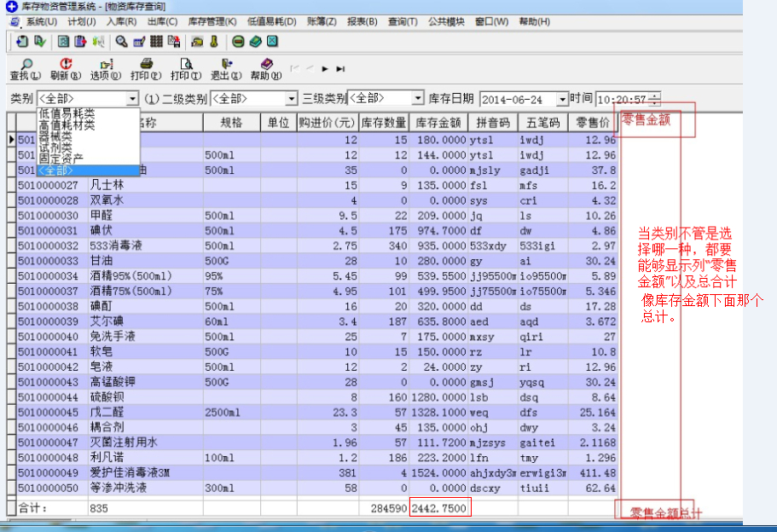Open 选项(O) options

tap(106, 69)
